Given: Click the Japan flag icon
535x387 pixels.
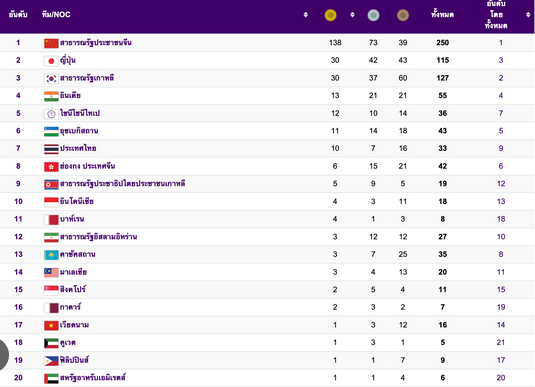Looking at the screenshot, I should tap(51, 61).
